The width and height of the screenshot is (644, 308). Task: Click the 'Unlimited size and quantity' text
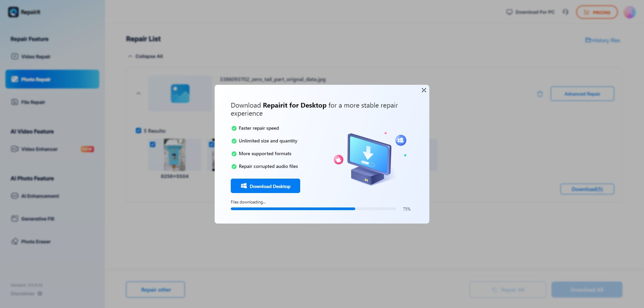[268, 141]
